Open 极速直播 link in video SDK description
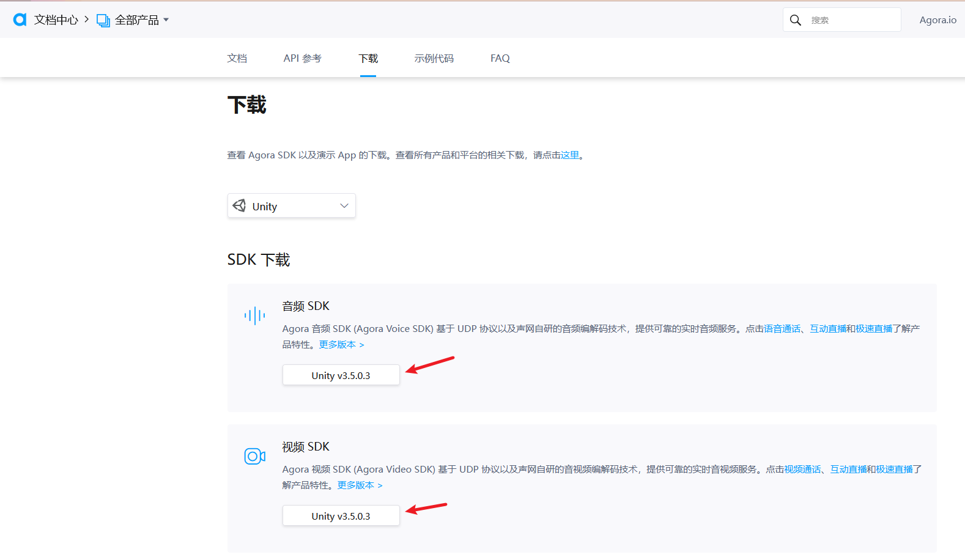This screenshot has width=965, height=560. [894, 470]
